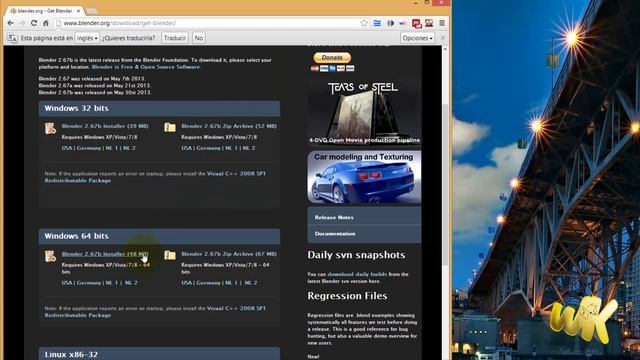Choose NL 2 mirror for 32-bit installer

tap(129, 148)
